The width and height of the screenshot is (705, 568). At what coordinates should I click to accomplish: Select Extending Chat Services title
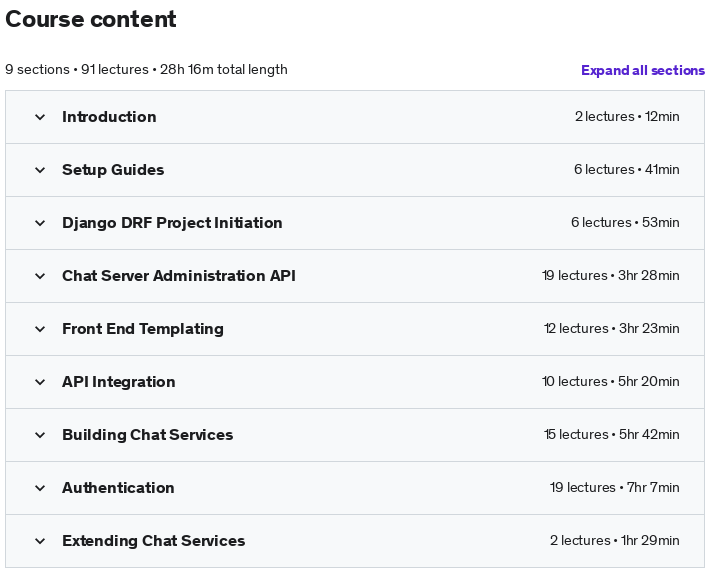click(153, 541)
